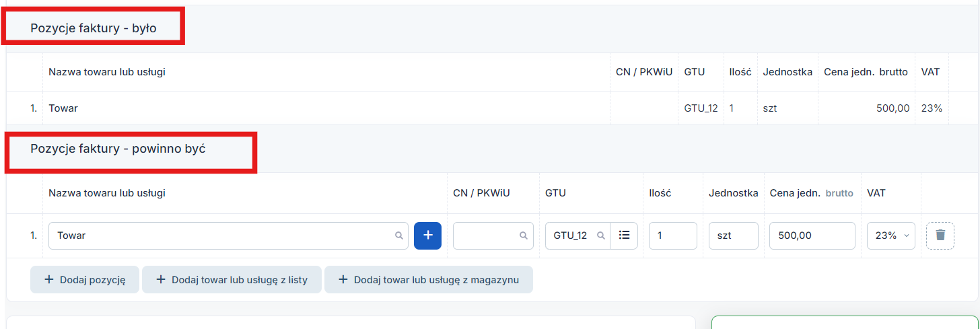980x329 pixels.
Task: Click the search icon in product name field
Action: point(398,235)
